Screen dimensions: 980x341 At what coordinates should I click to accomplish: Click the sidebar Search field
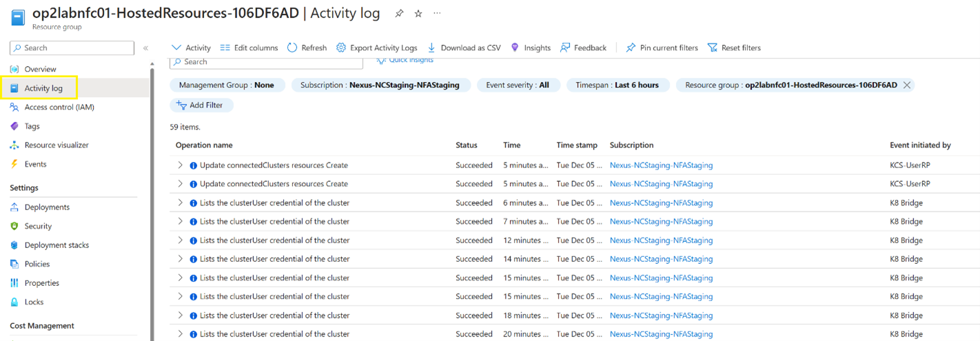click(x=72, y=48)
